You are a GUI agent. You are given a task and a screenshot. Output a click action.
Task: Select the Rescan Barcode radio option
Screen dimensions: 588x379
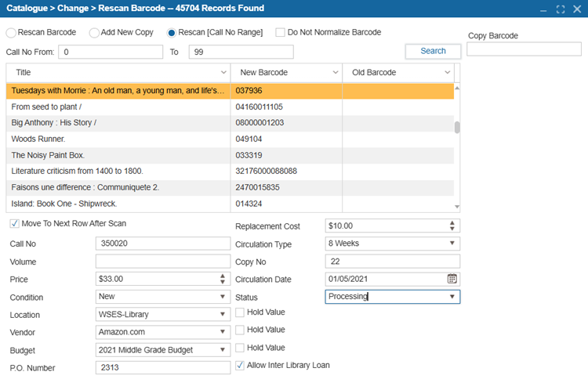[11, 33]
